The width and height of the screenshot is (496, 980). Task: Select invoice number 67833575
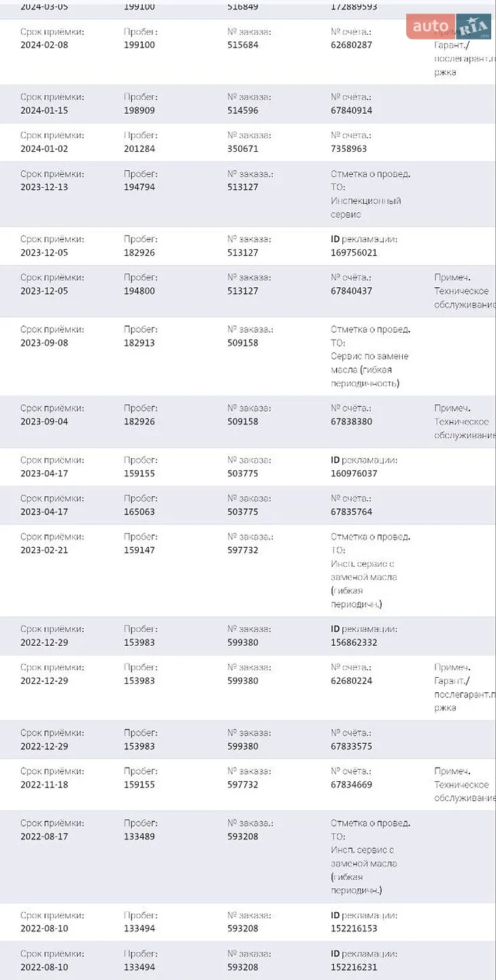pyautogui.click(x=351, y=746)
